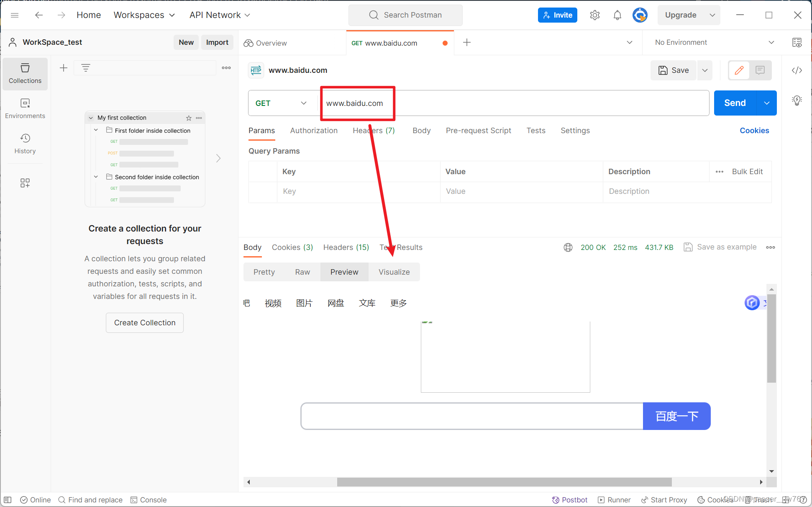Viewport: 812px width, 507px height.
Task: Open the request Body tab
Action: click(x=421, y=131)
